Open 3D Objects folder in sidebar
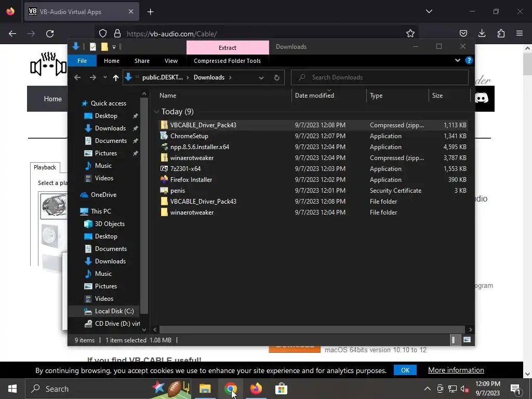The image size is (532, 399). click(110, 224)
